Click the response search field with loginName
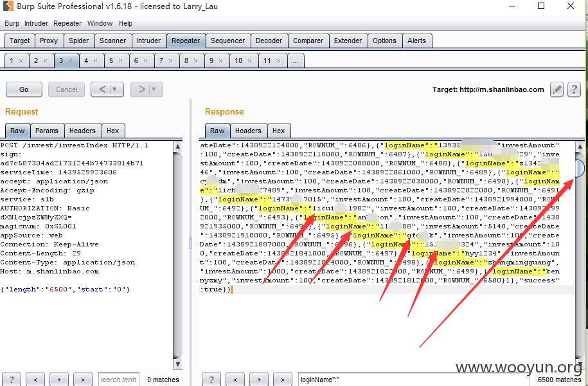The height and width of the screenshot is (386, 588). click(x=414, y=380)
